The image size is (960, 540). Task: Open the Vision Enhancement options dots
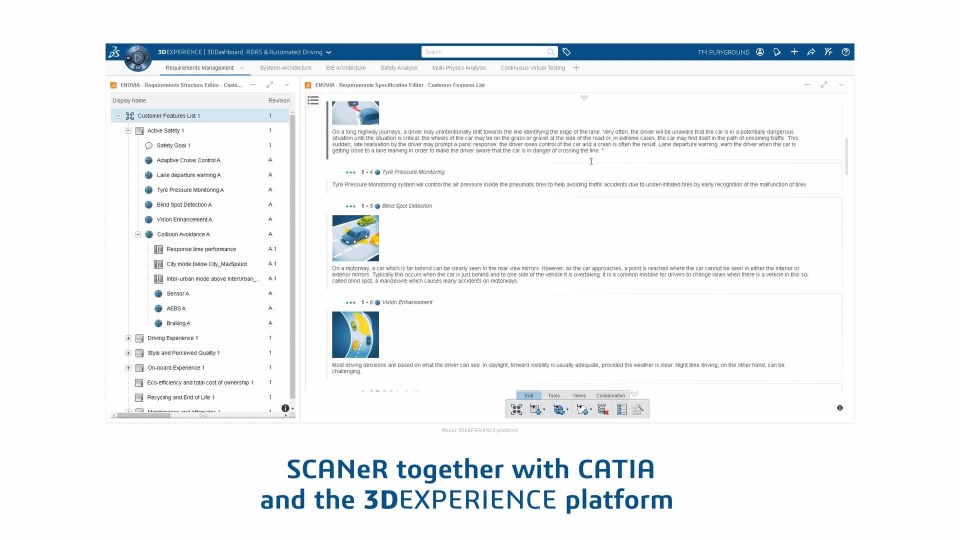pyautogui.click(x=350, y=302)
